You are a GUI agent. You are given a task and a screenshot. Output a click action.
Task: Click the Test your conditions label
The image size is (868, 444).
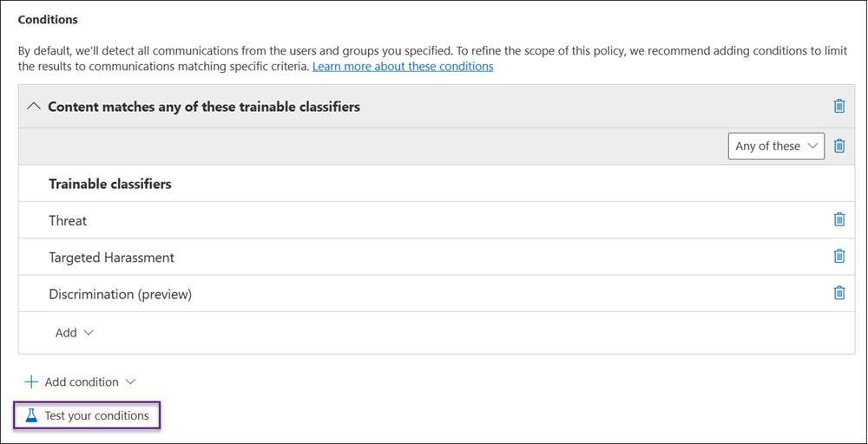(96, 415)
